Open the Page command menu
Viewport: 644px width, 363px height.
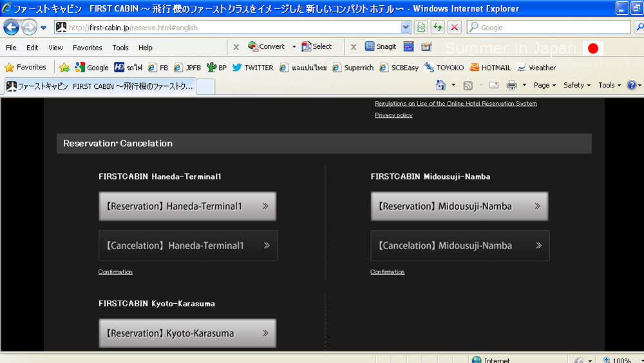(x=545, y=85)
